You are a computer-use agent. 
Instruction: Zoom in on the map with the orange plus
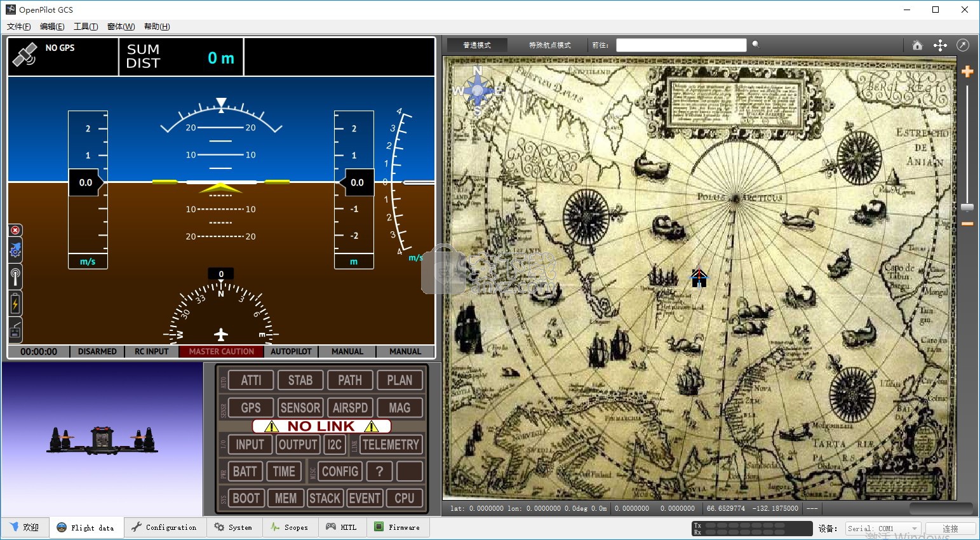967,72
